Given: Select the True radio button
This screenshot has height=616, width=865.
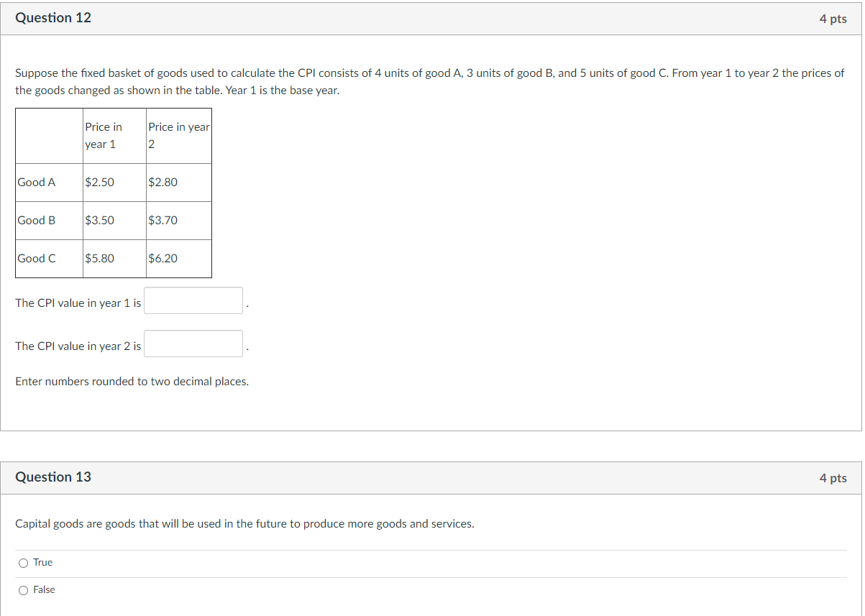Looking at the screenshot, I should click(x=23, y=563).
